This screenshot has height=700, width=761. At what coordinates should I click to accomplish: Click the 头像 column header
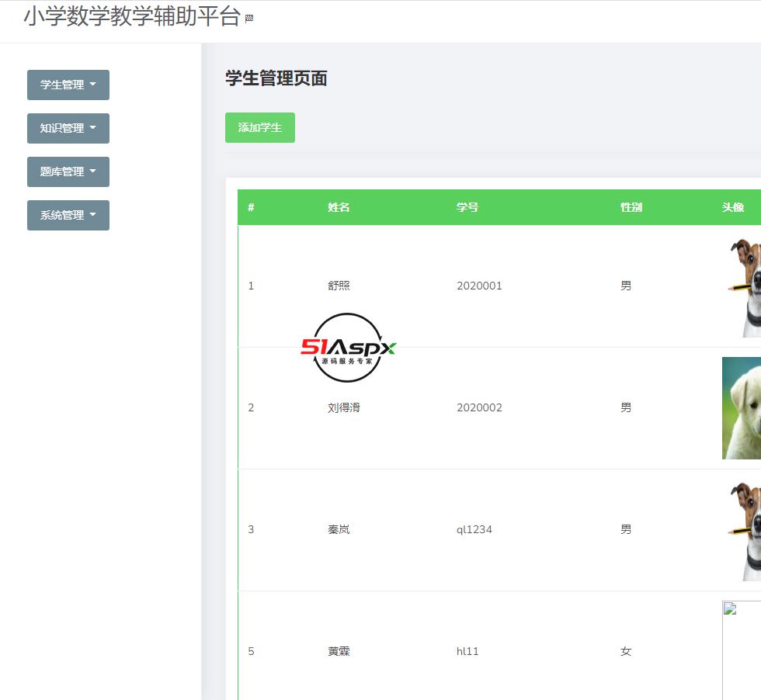click(734, 207)
